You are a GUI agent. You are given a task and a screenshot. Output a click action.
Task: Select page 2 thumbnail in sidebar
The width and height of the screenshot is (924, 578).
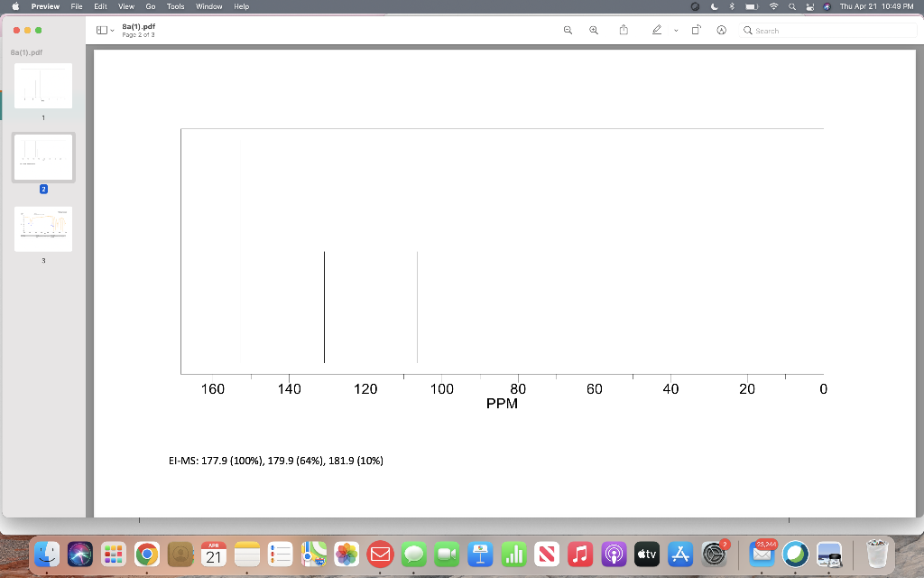tap(43, 157)
